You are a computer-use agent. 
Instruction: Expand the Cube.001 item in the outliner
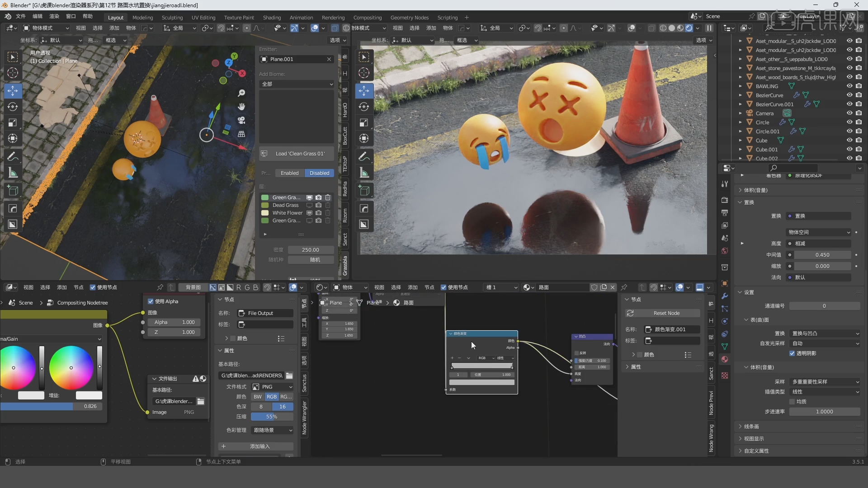740,149
